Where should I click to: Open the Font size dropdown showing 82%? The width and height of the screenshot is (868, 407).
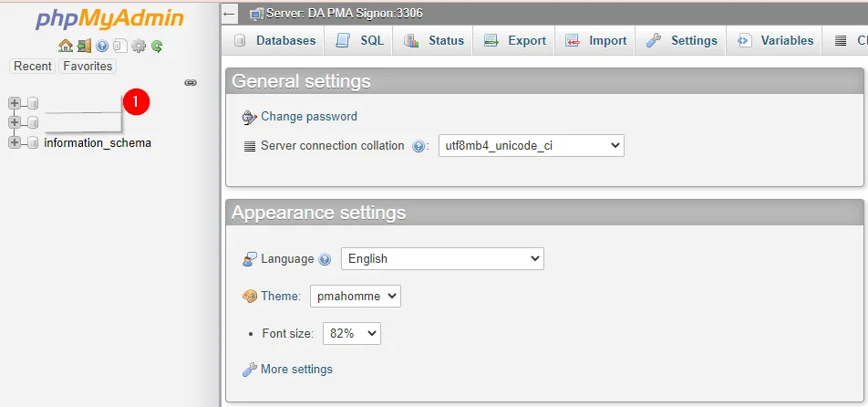(x=352, y=333)
